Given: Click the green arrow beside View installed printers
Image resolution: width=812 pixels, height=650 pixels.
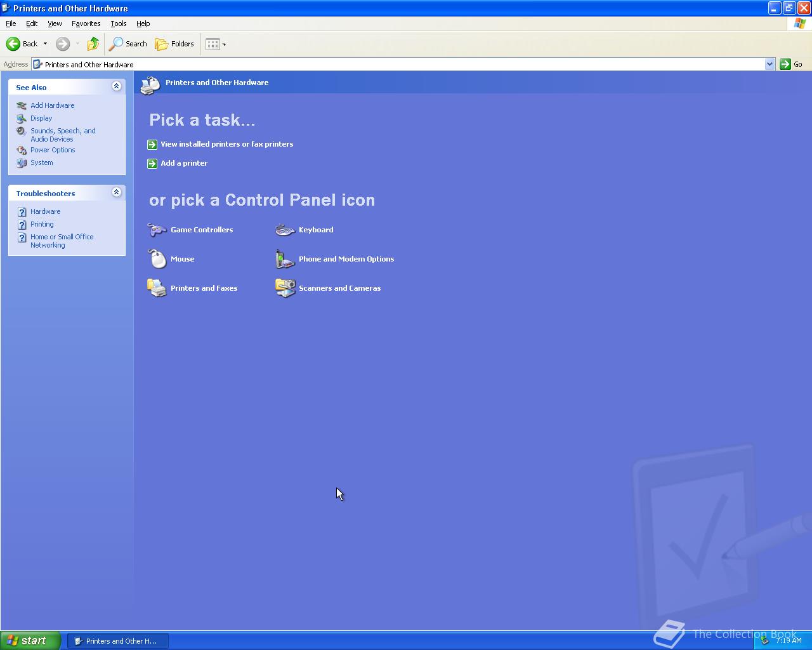Looking at the screenshot, I should click(x=152, y=145).
